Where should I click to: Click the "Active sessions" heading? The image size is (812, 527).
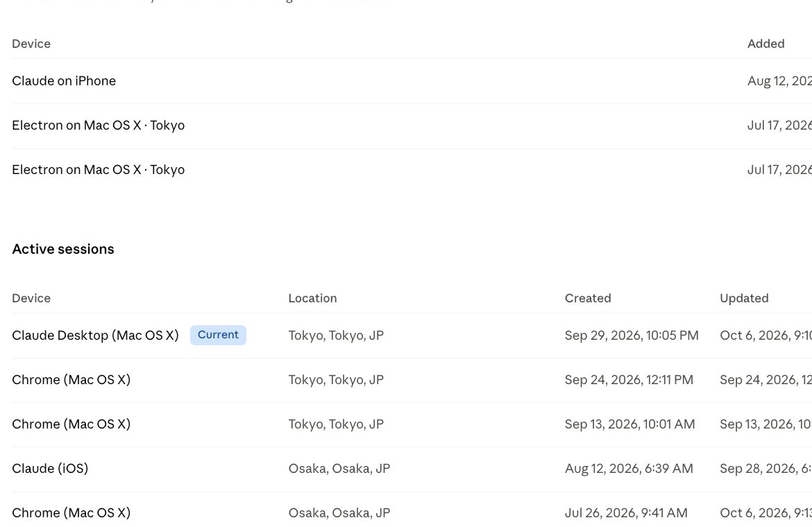tap(63, 249)
